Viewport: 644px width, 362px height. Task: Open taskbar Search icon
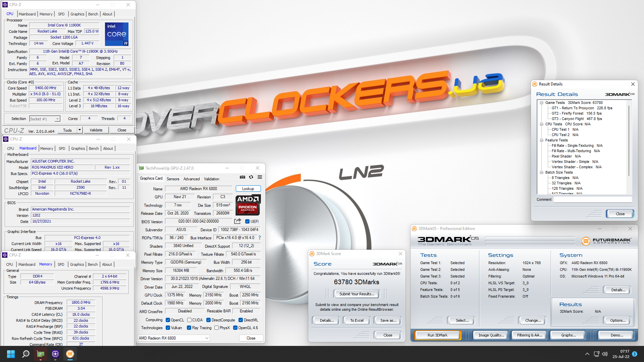pos(26,354)
